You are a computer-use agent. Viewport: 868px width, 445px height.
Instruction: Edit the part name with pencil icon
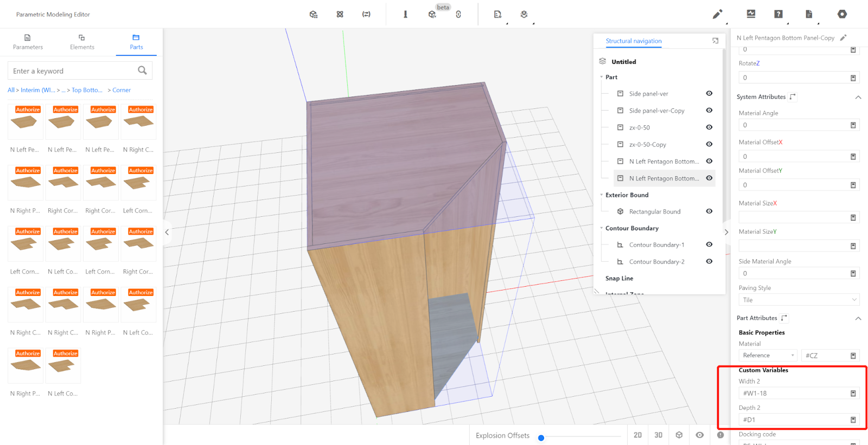tap(843, 38)
